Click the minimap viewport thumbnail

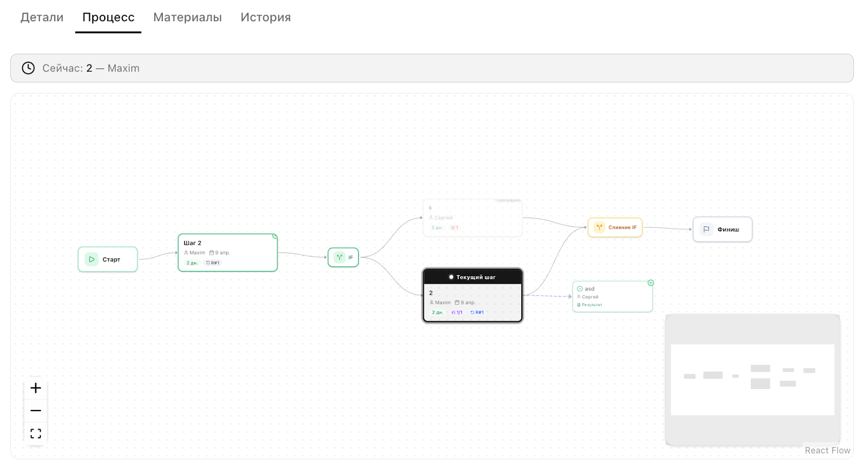pos(752,379)
